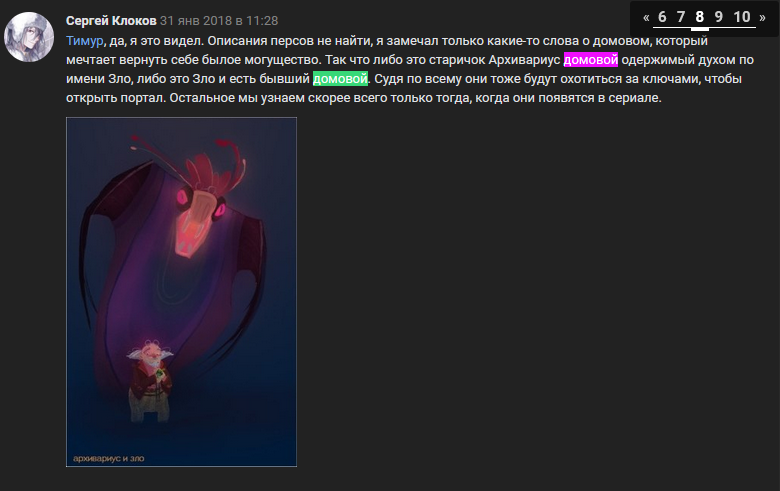Go to previous pages with « arrow
This screenshot has width=780, height=491.
click(x=646, y=17)
